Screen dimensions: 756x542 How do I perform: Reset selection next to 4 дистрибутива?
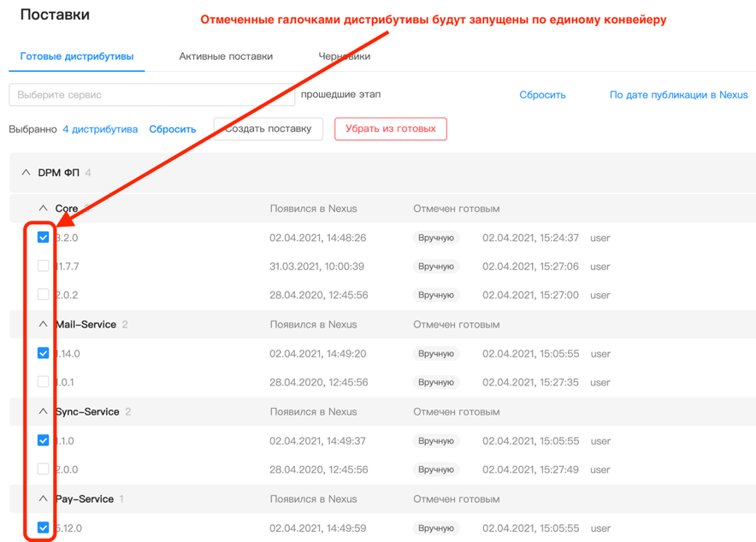[x=173, y=129]
